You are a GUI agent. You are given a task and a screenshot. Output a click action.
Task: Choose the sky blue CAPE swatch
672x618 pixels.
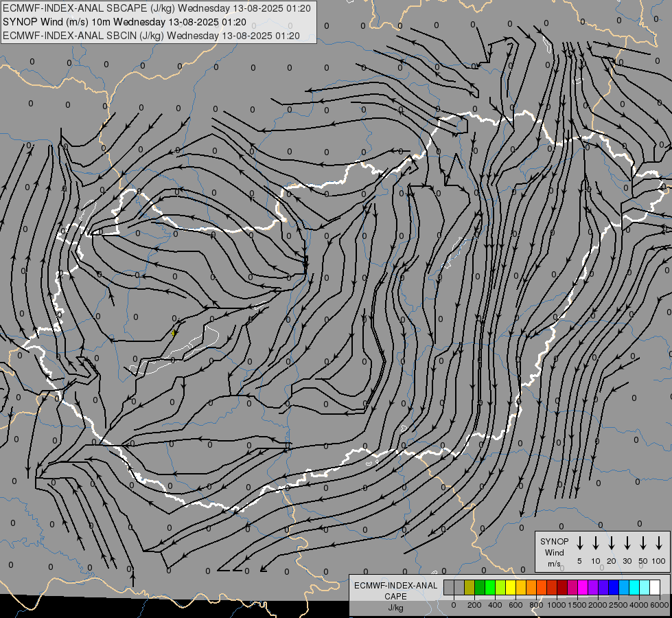point(623,587)
